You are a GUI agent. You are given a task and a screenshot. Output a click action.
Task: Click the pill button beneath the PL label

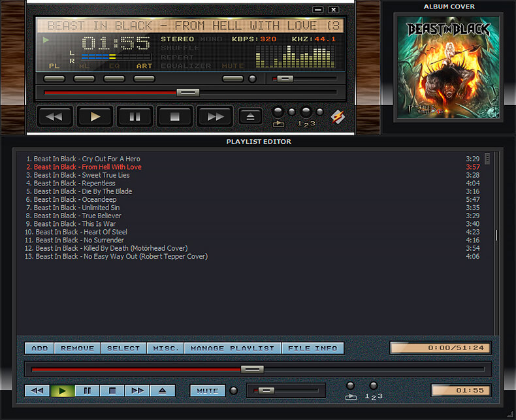coord(54,78)
